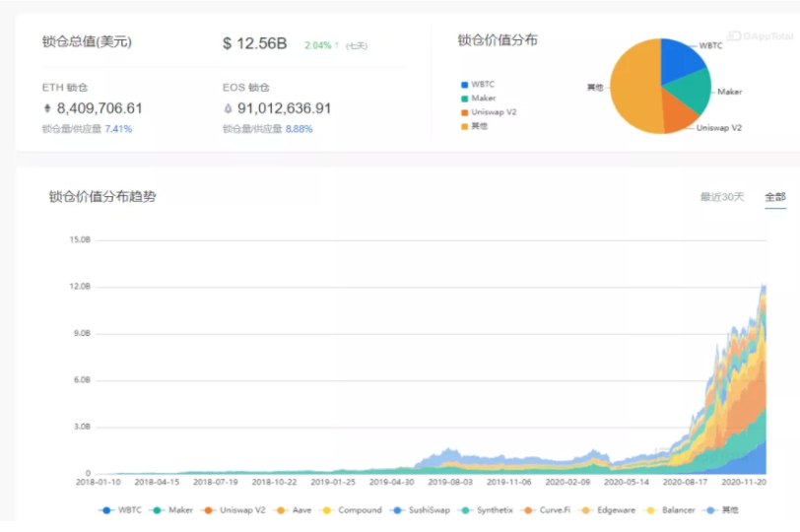Image resolution: width=800 pixels, height=532 pixels.
Task: Toggle WBTC series in the chart legend
Action: click(120, 510)
